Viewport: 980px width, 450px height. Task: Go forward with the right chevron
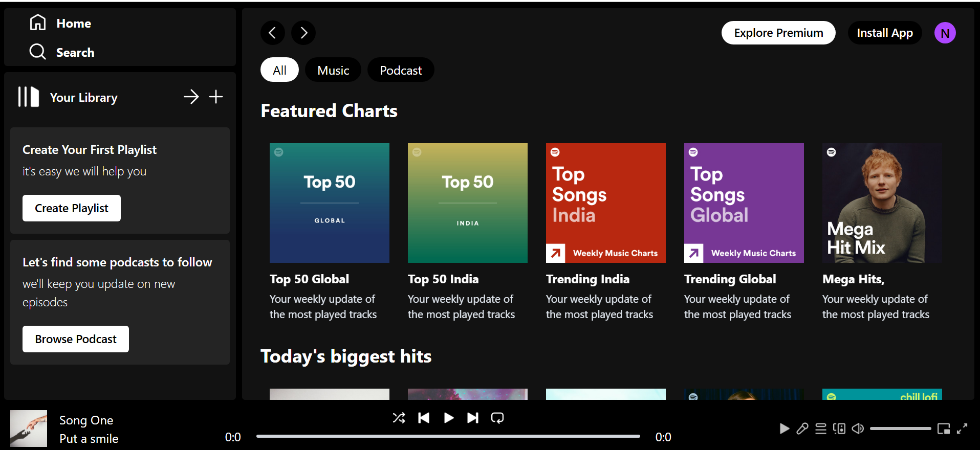click(x=303, y=33)
